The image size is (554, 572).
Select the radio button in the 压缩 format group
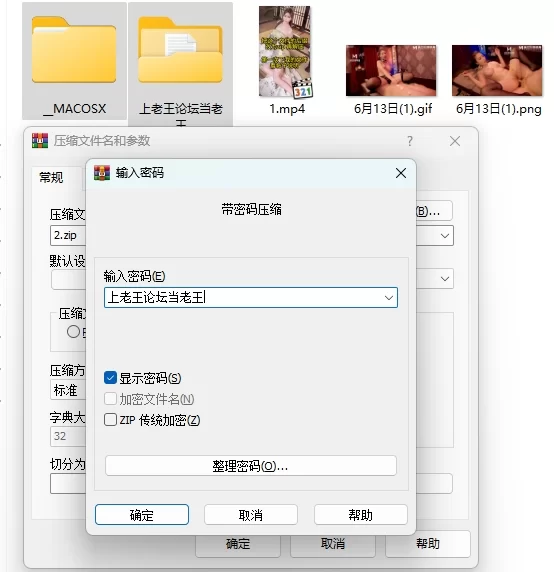coord(73,332)
